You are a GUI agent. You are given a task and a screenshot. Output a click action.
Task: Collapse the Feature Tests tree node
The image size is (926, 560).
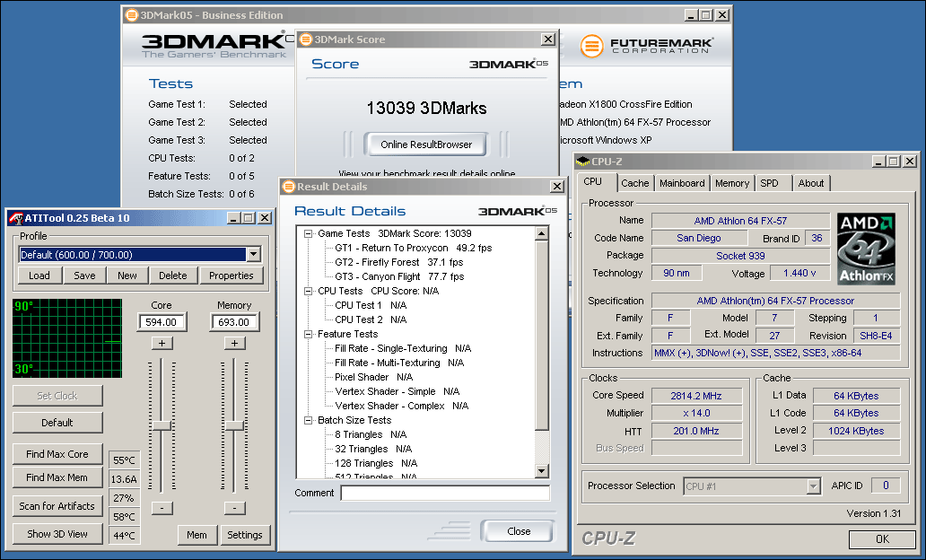[308, 335]
